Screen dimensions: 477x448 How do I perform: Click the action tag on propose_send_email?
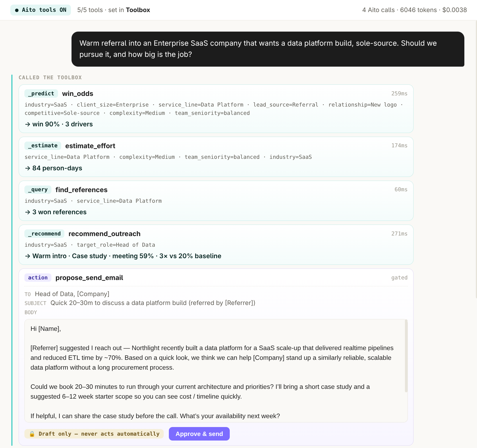click(x=38, y=278)
